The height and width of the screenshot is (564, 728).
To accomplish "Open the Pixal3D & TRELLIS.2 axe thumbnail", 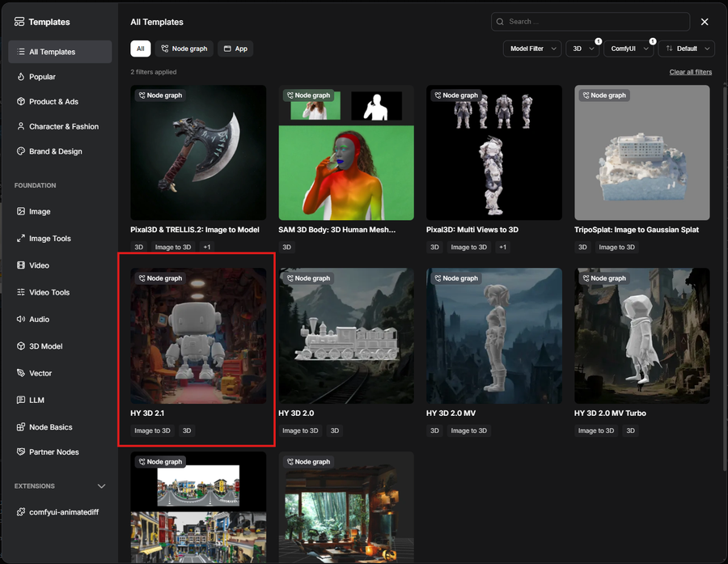I will [198, 152].
